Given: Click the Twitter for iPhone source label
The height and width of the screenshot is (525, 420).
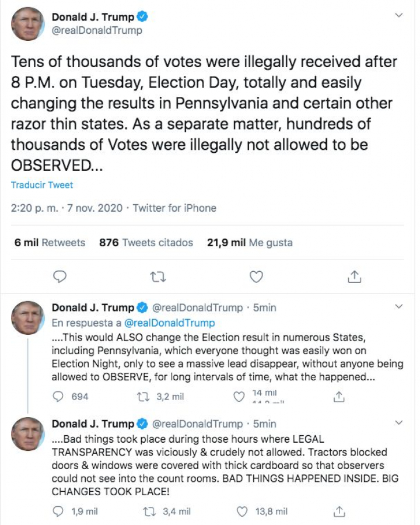Looking at the screenshot, I should (x=174, y=208).
